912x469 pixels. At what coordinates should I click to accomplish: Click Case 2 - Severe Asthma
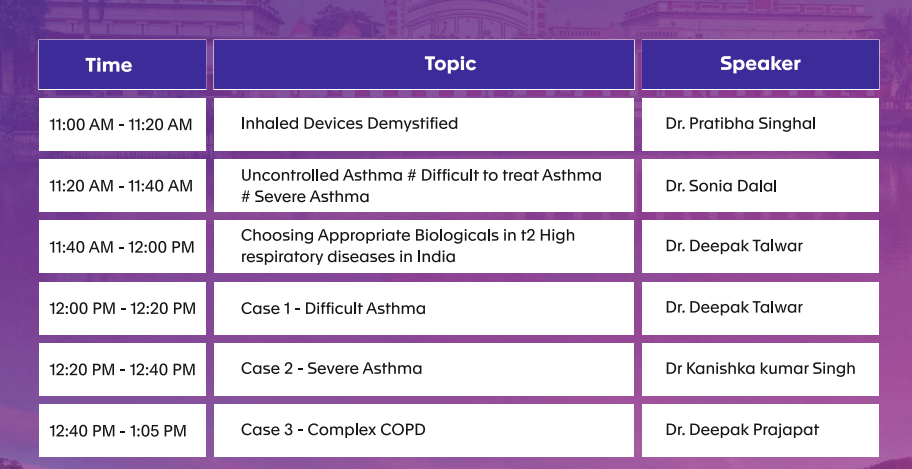click(x=331, y=369)
